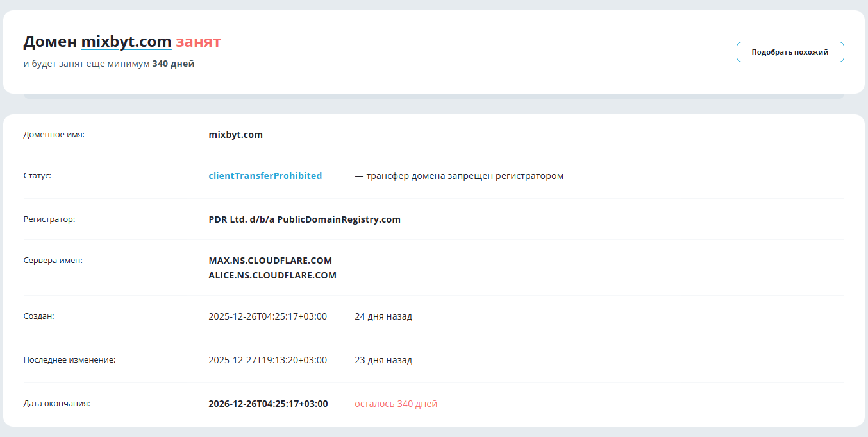Click the "24 дня назад" text
Screen dimensions: 868x437
[x=383, y=316]
